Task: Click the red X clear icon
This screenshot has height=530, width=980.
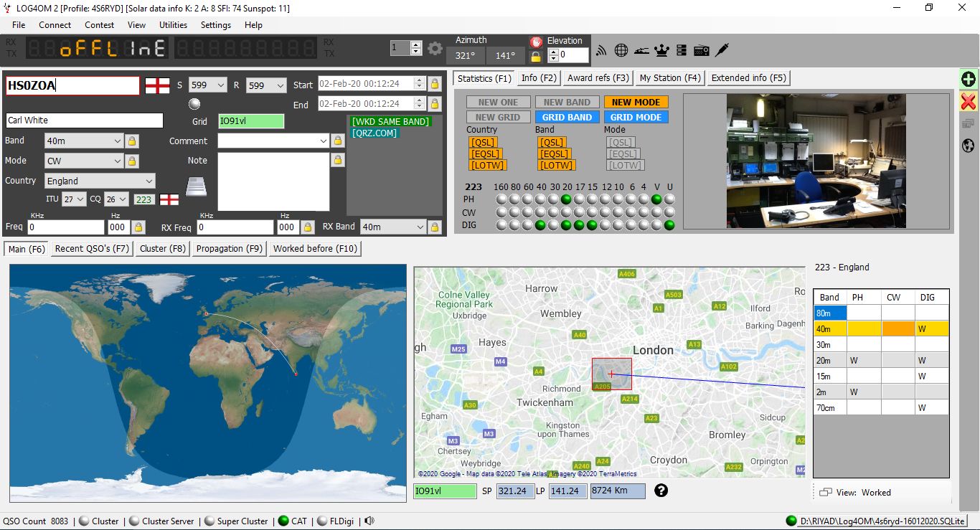Action: pyautogui.click(x=969, y=101)
